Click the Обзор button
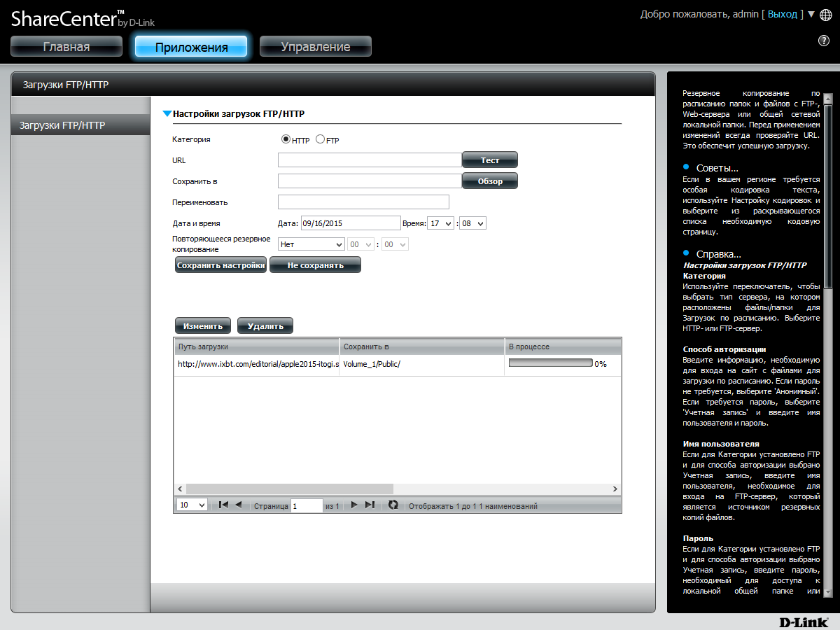Viewport: 840px width, 630px height. tap(490, 181)
